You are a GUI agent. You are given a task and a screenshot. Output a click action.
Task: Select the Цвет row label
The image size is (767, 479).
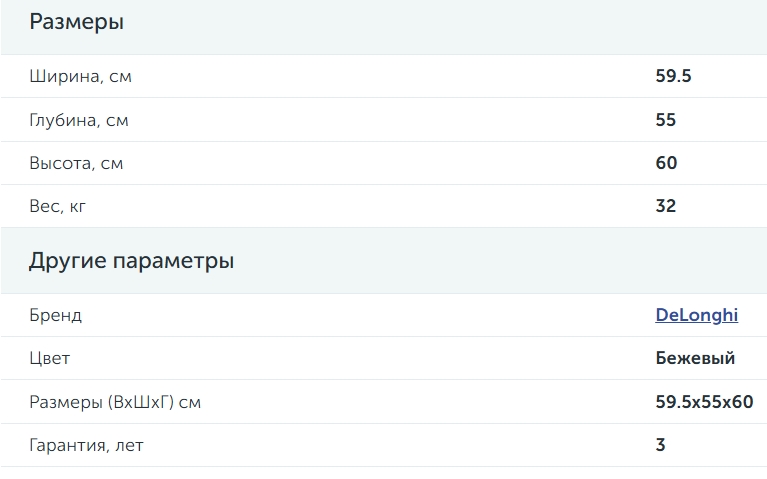(x=50, y=359)
